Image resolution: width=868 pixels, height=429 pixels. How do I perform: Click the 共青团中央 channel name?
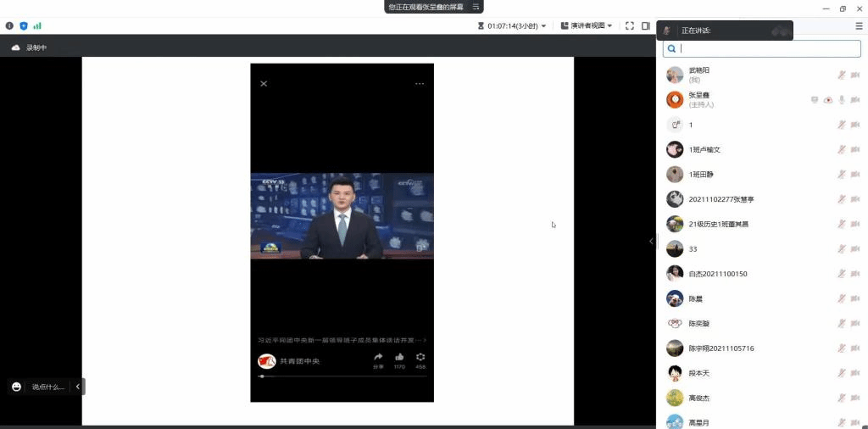click(x=299, y=361)
